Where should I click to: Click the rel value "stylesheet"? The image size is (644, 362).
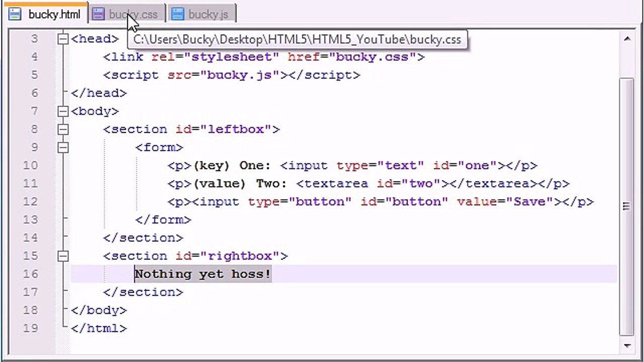pos(231,57)
